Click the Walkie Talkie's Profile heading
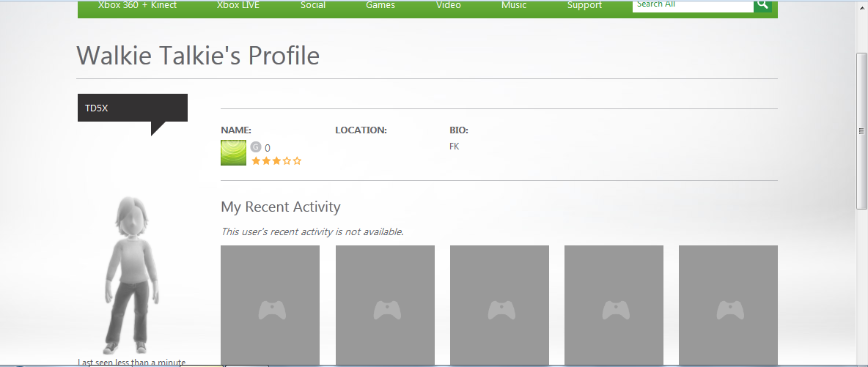 point(198,56)
